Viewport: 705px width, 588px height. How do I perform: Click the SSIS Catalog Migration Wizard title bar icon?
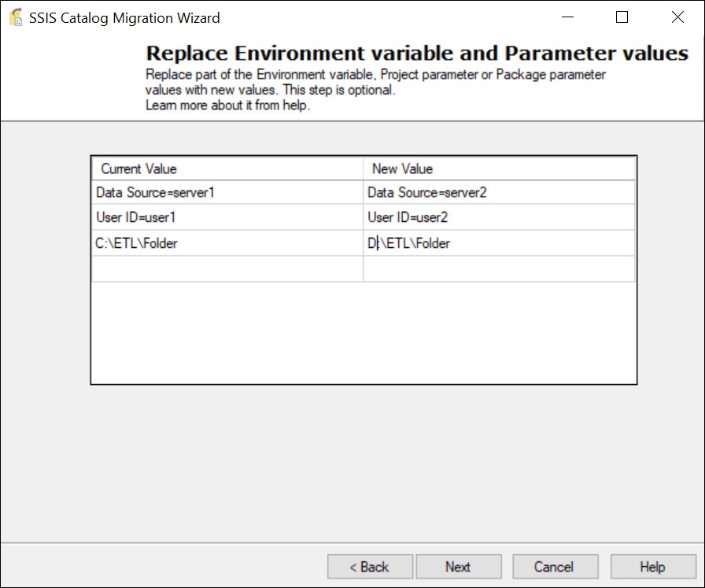(16, 17)
